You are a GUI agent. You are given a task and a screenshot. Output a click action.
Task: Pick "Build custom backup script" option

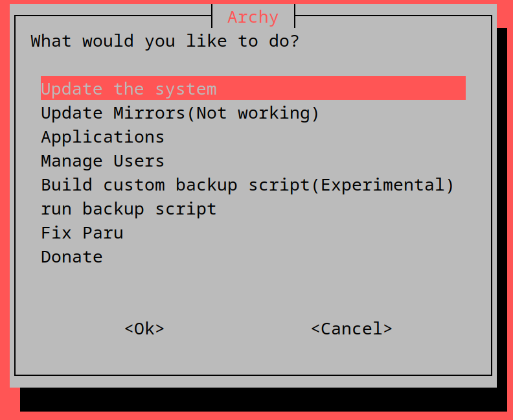(x=175, y=185)
